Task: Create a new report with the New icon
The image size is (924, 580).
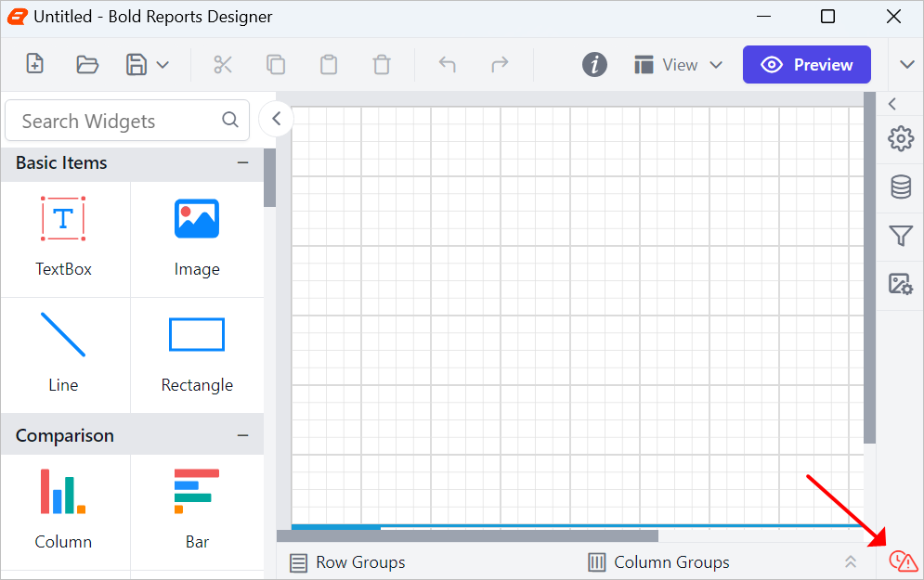Action: coord(34,64)
